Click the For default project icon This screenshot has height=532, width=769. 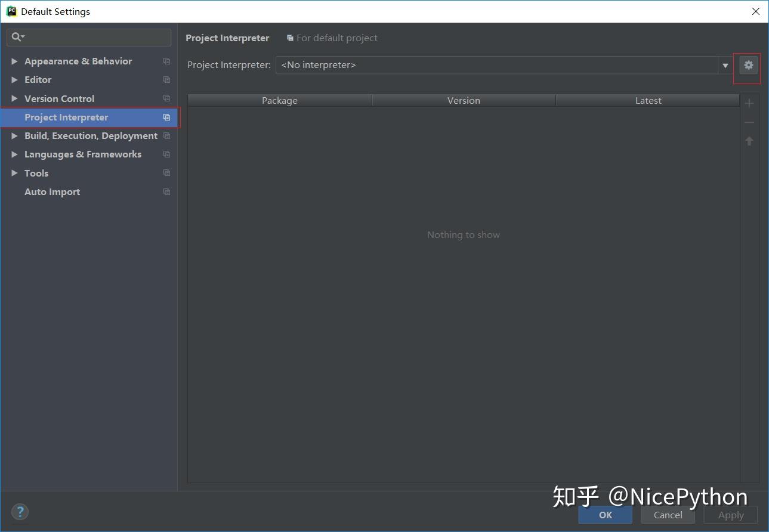pyautogui.click(x=290, y=38)
